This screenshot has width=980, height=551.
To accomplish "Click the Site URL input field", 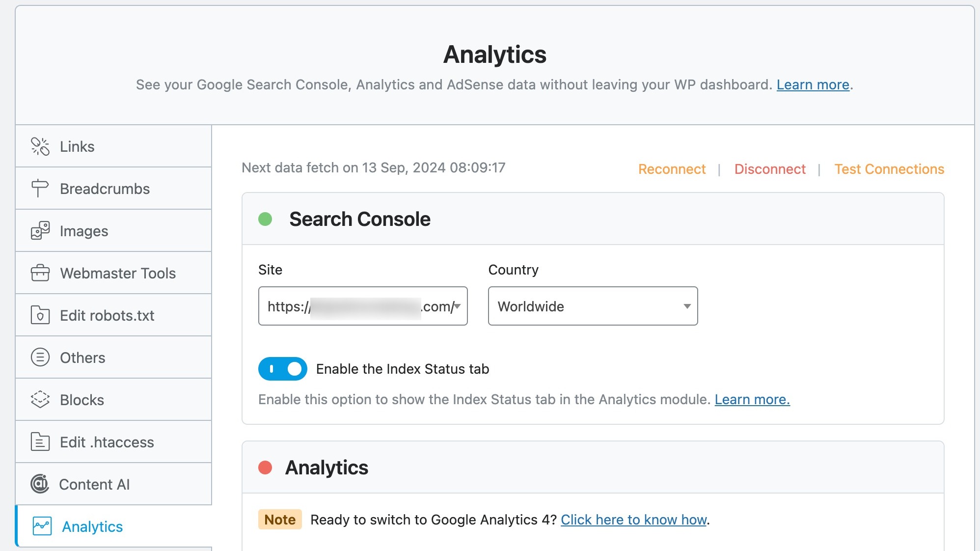I will point(363,306).
